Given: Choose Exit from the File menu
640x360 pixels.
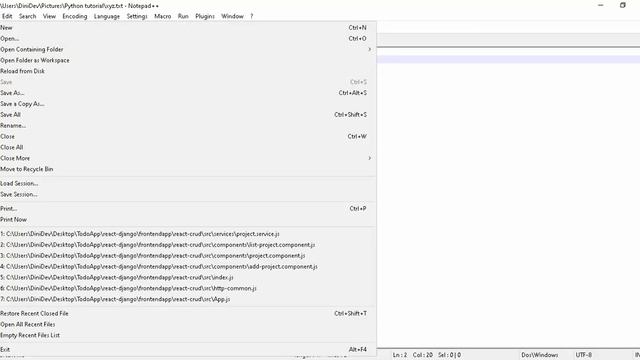Looking at the screenshot, I should (188, 349).
